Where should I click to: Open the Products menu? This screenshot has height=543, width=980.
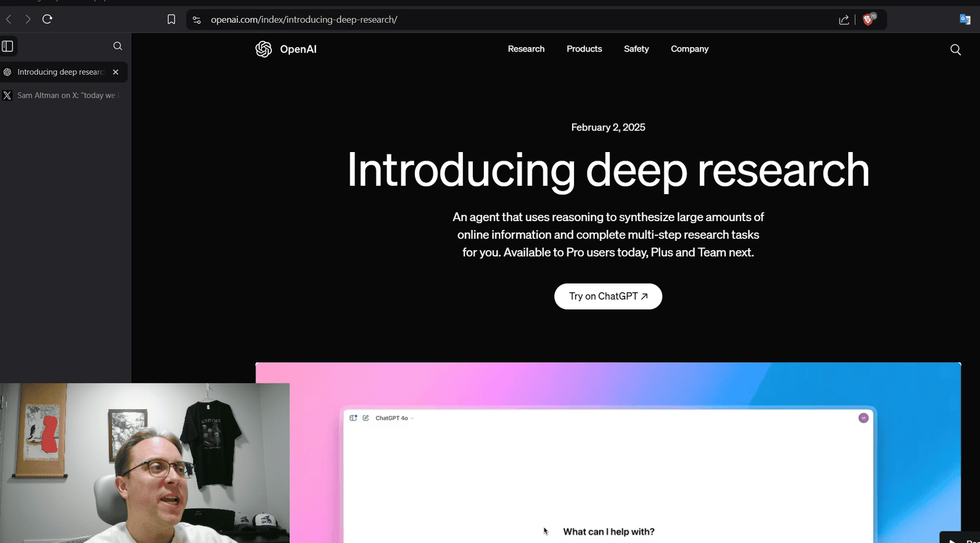[x=584, y=49]
